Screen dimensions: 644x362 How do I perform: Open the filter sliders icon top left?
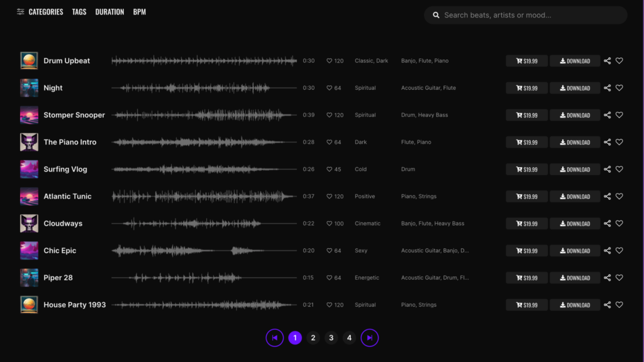20,11
